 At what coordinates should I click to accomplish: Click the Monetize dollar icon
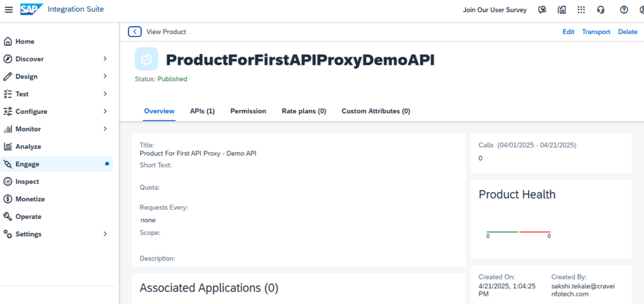[x=8, y=199]
